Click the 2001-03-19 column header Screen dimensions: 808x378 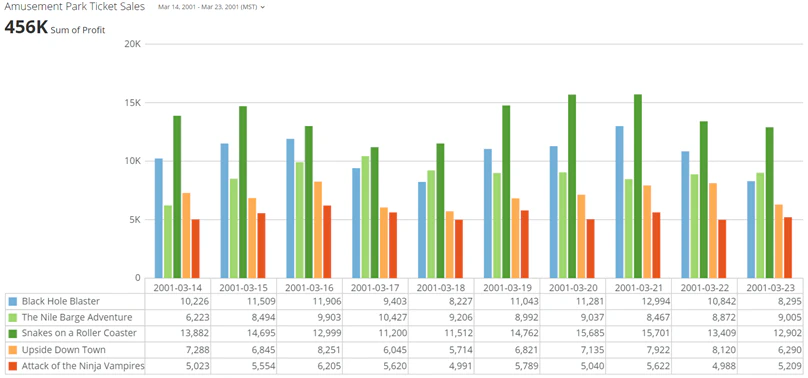coord(507,287)
